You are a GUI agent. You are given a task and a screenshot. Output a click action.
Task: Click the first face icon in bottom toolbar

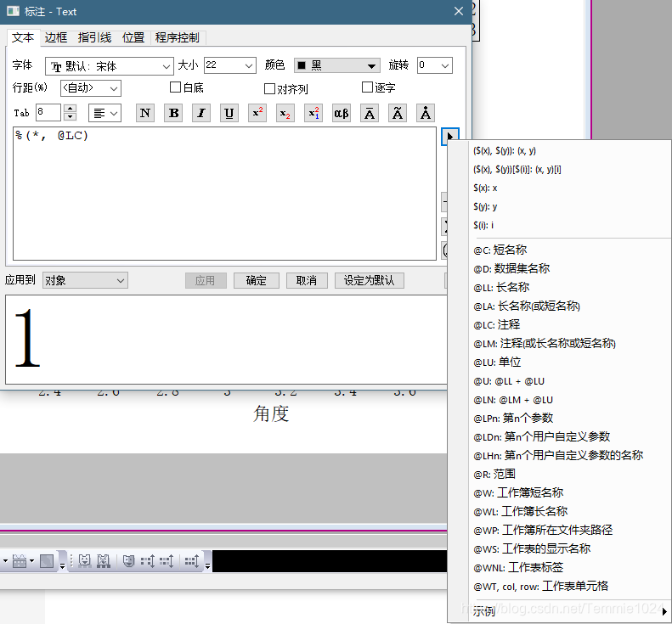(84, 560)
